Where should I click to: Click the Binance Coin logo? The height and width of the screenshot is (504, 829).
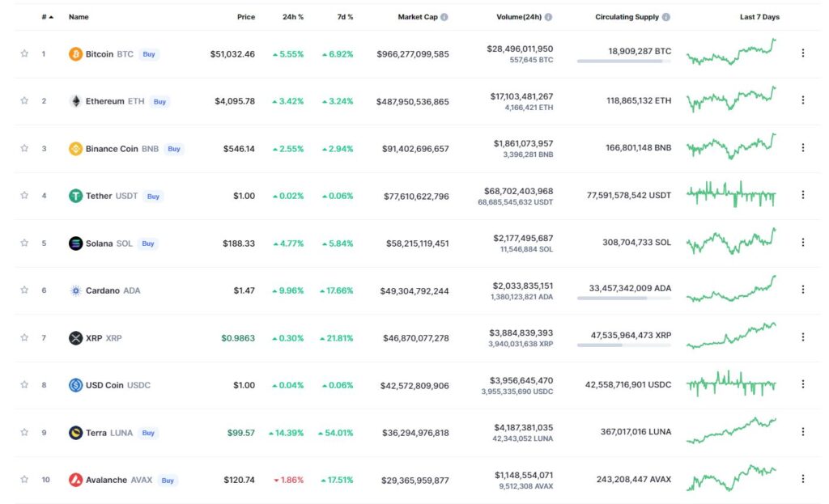[75, 149]
